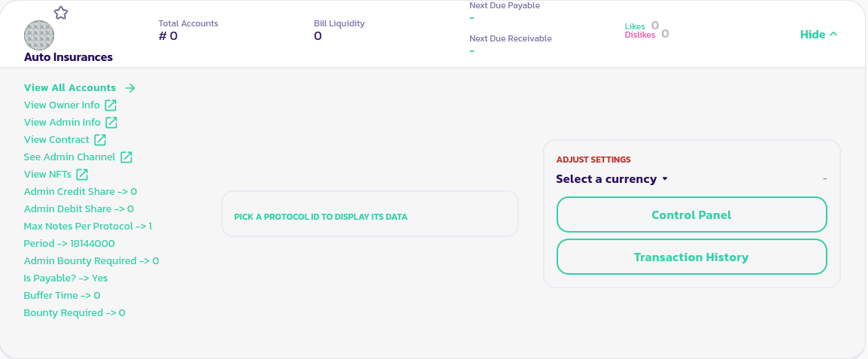Open the Admin Channel external icon
The width and height of the screenshot is (868, 359).
126,157
